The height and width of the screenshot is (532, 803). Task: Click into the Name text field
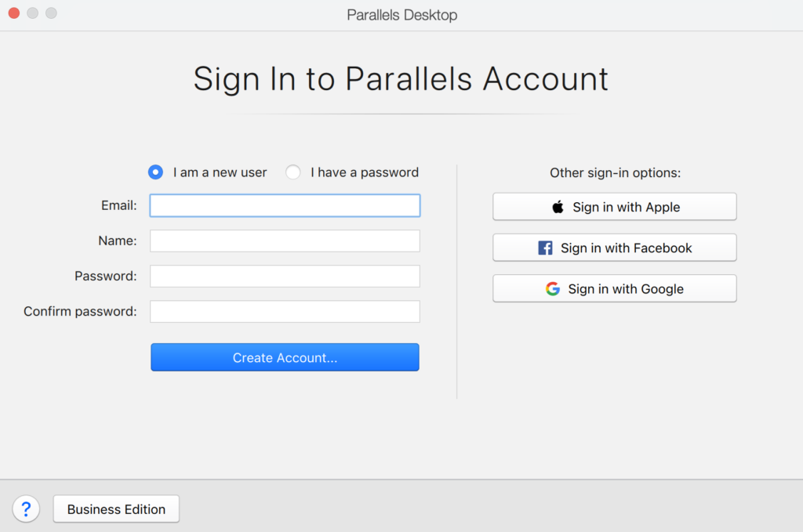[285, 241]
